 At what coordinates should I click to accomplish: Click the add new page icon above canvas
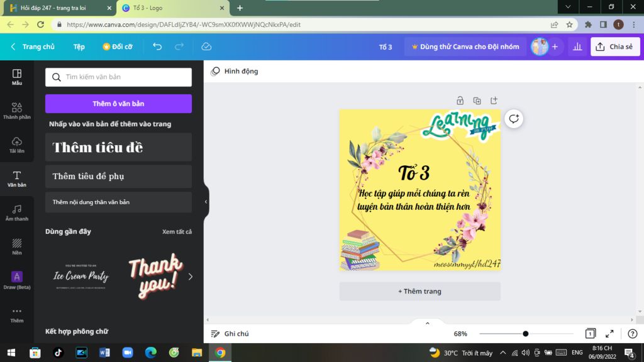click(x=494, y=101)
